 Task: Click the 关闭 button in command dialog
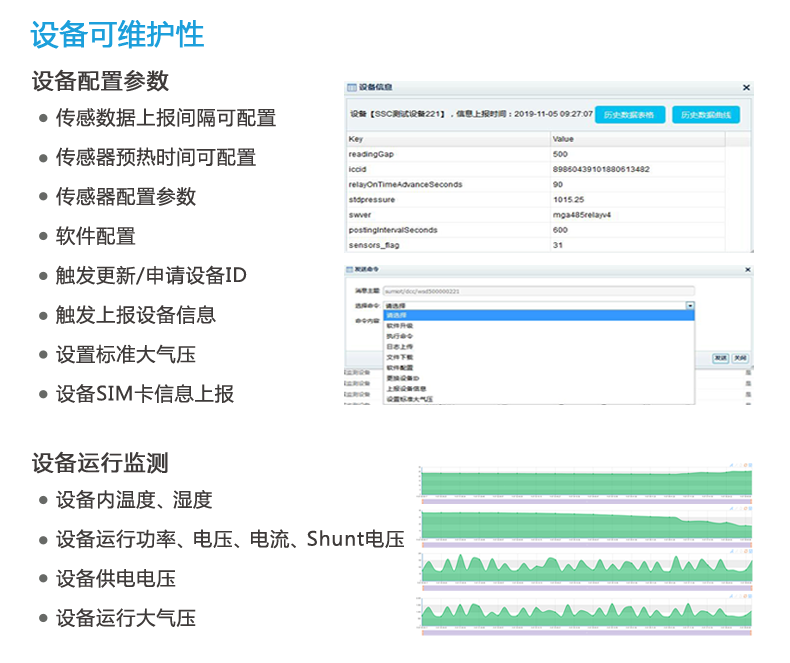point(739,357)
